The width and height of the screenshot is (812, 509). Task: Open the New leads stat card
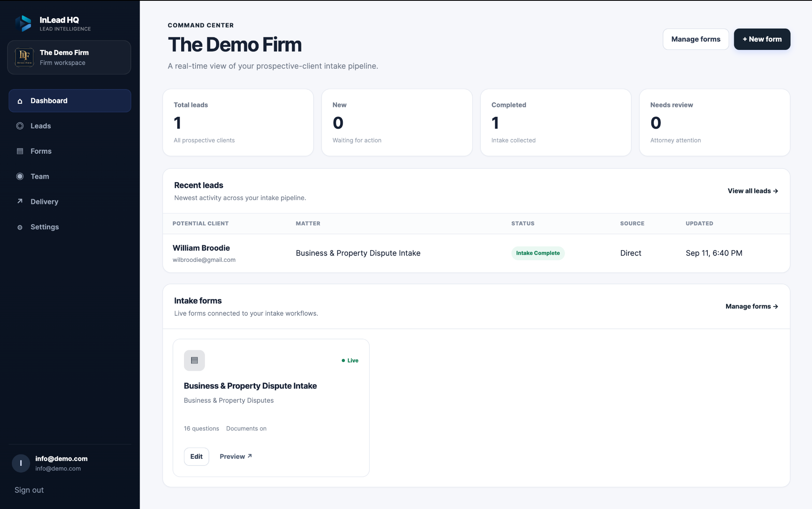pyautogui.click(x=397, y=122)
